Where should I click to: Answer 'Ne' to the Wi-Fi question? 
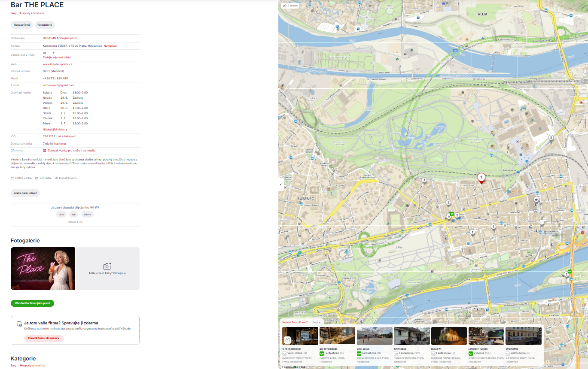tap(74, 215)
